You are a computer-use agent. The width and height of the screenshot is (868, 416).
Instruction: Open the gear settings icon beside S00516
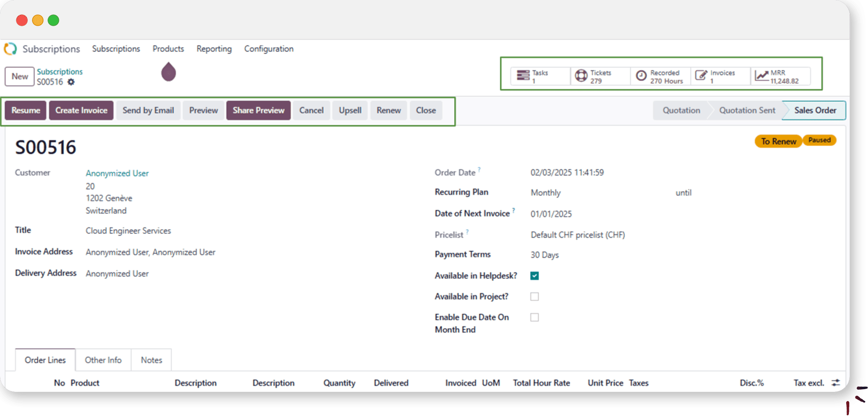pos(71,82)
